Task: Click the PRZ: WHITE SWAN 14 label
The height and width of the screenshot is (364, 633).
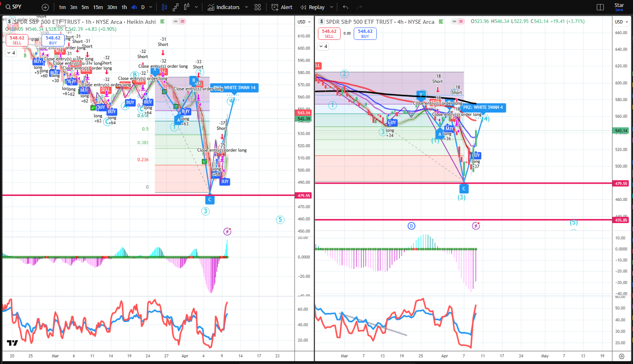Action: point(235,88)
